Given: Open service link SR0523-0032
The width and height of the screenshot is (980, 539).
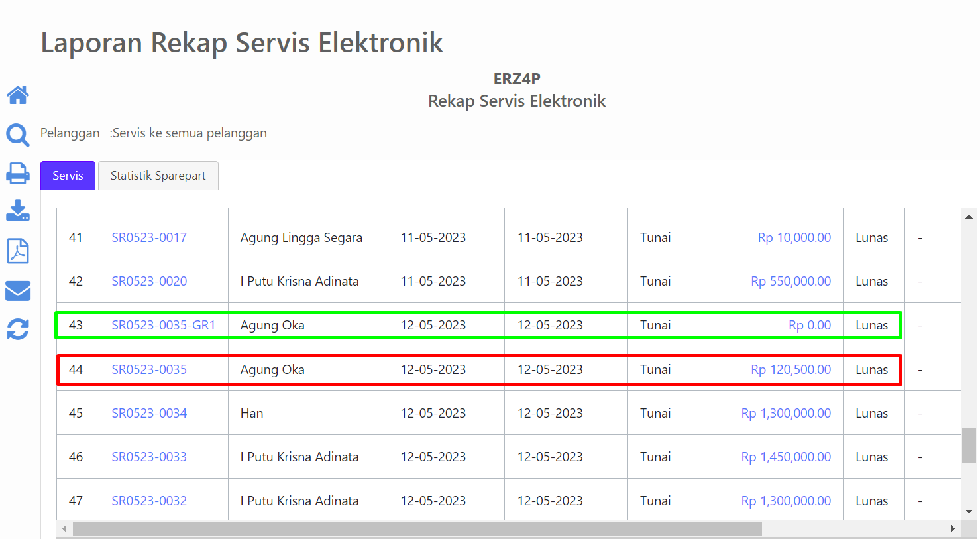Looking at the screenshot, I should [x=149, y=501].
